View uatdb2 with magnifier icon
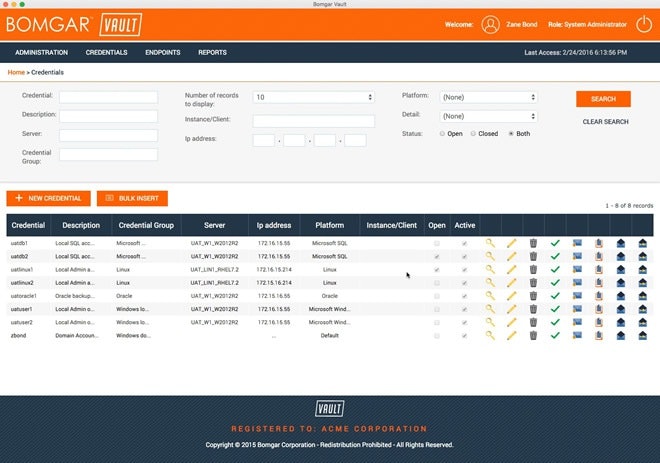Image resolution: width=660 pixels, height=463 pixels. click(x=490, y=256)
